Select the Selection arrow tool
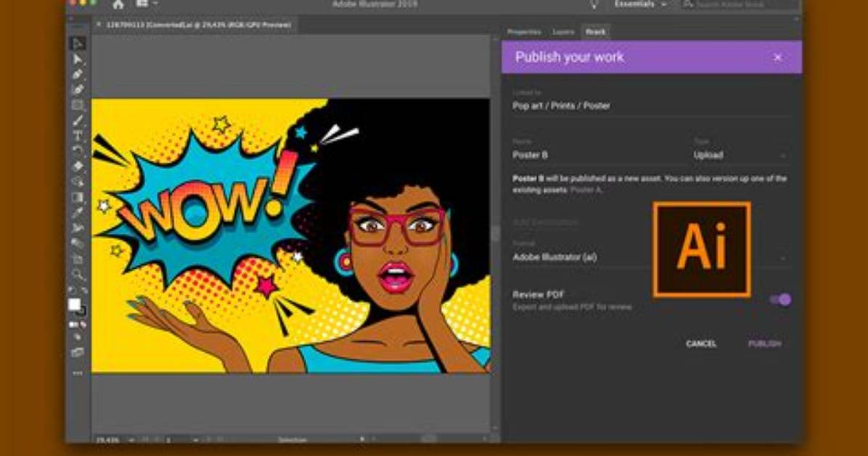Image resolution: width=868 pixels, height=456 pixels. tap(78, 44)
